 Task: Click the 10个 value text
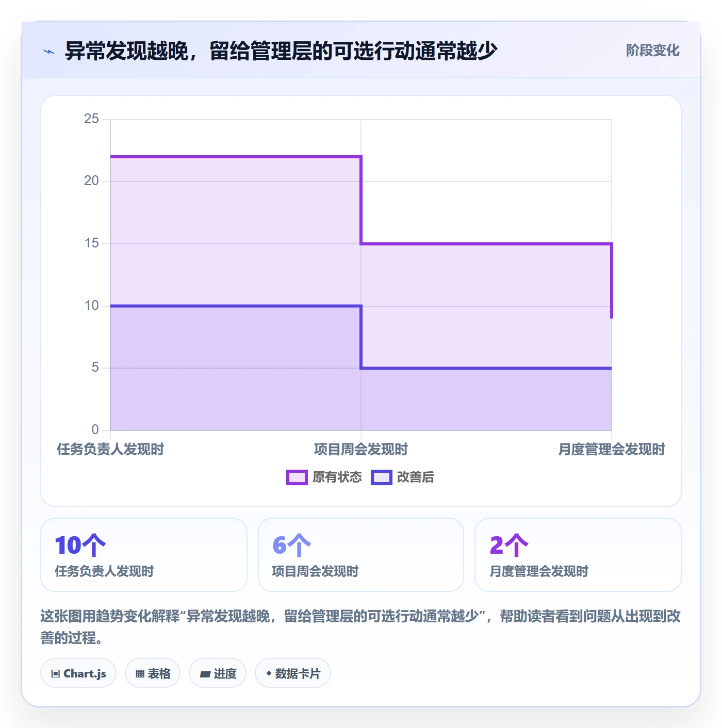click(80, 545)
